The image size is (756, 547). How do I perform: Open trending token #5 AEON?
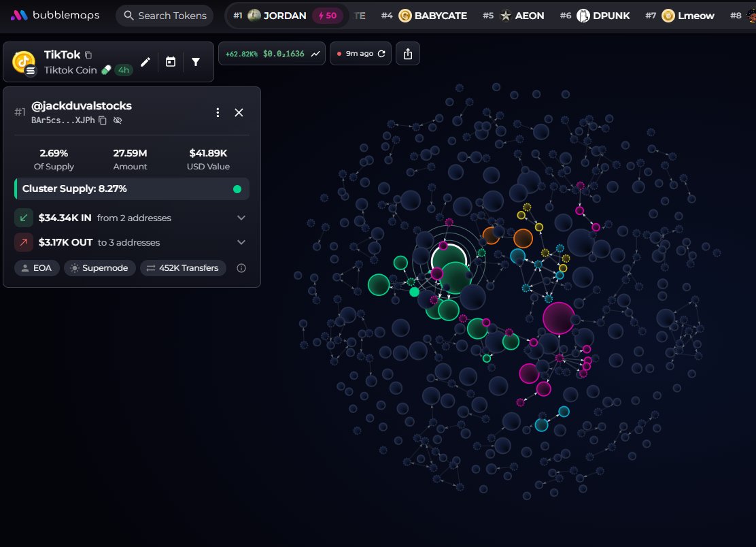[513, 16]
